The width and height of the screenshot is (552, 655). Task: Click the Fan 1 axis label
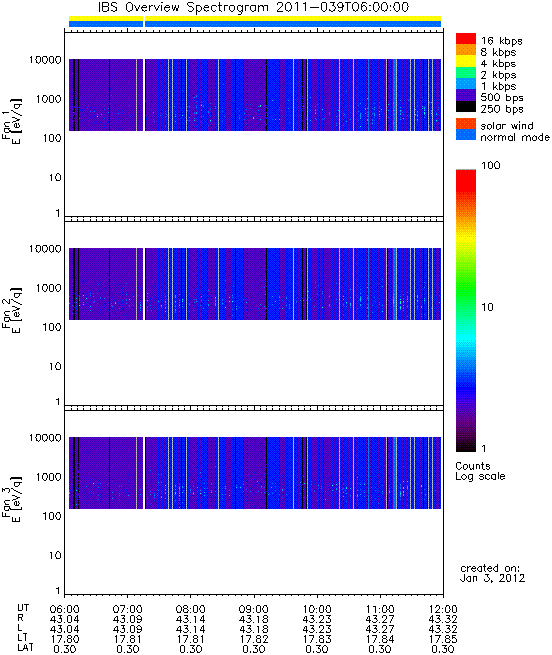(11, 121)
